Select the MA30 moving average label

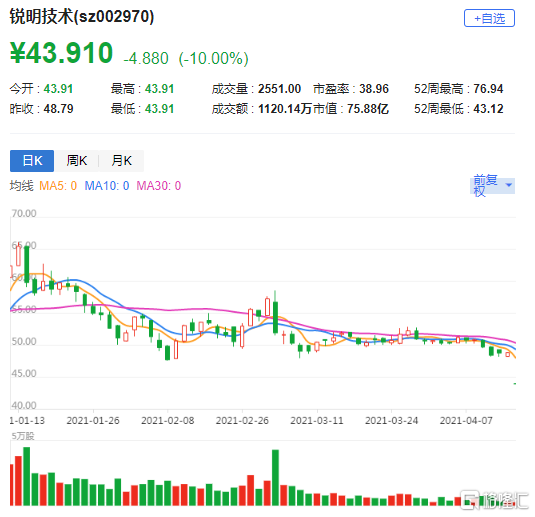click(159, 186)
